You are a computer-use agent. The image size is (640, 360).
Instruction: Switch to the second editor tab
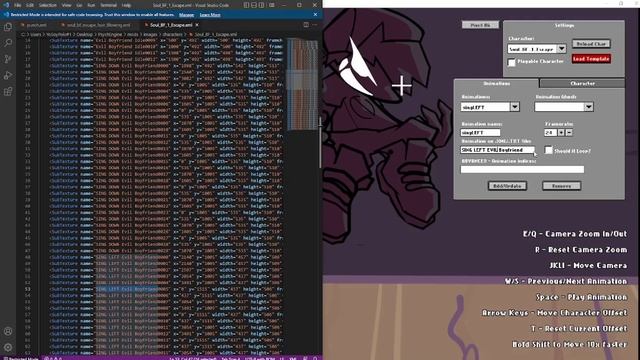click(98, 25)
